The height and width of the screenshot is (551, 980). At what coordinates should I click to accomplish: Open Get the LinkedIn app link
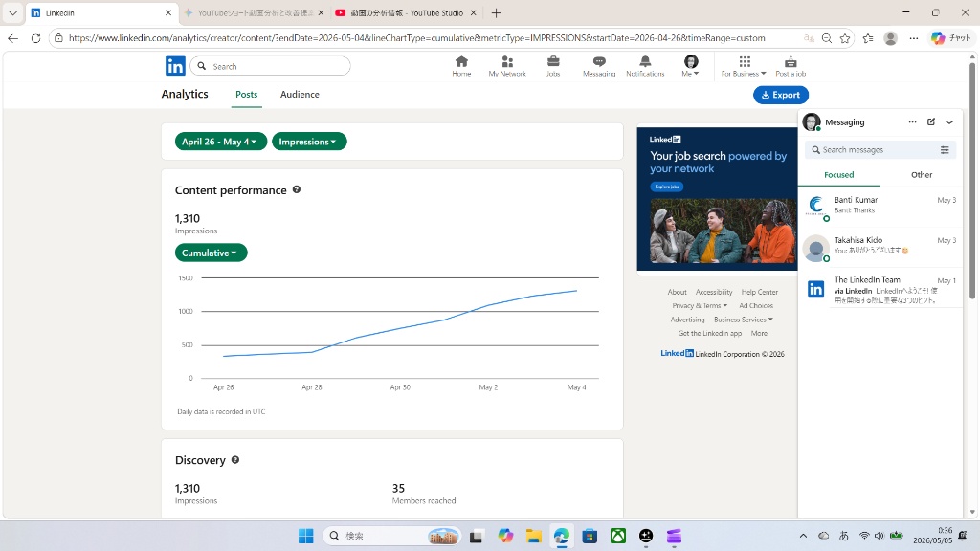[x=710, y=333]
